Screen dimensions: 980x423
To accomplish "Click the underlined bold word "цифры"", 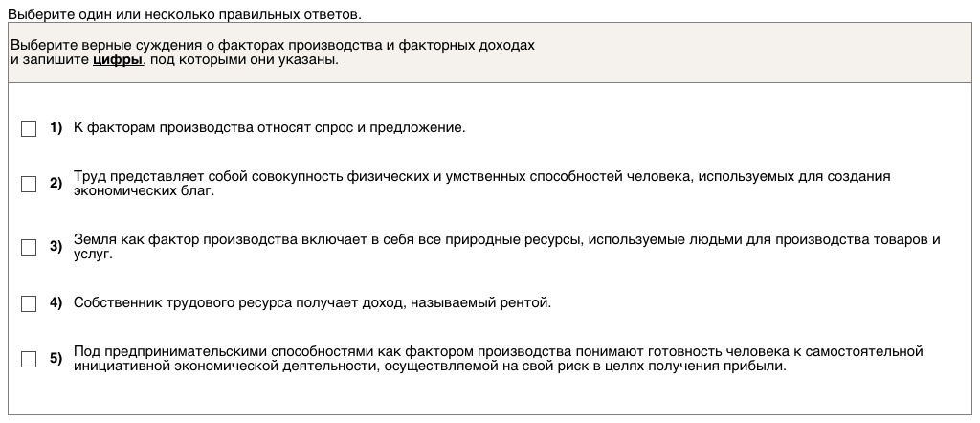I will 117,59.
